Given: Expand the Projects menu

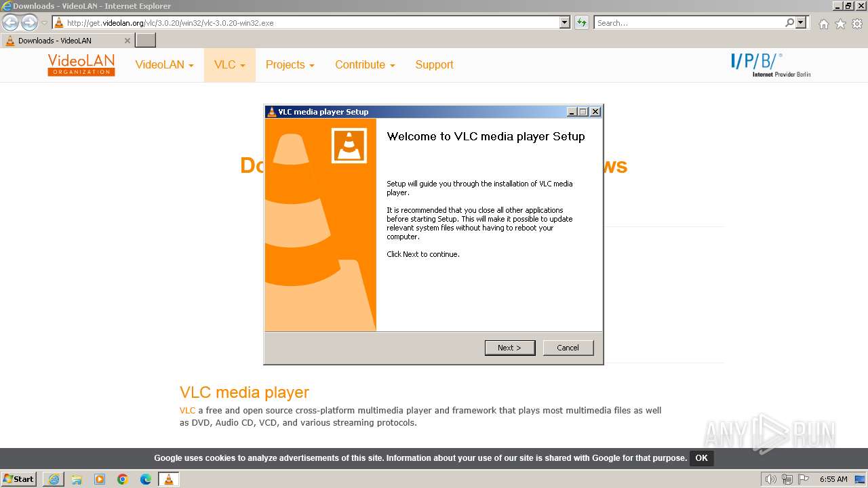Looking at the screenshot, I should [x=290, y=65].
